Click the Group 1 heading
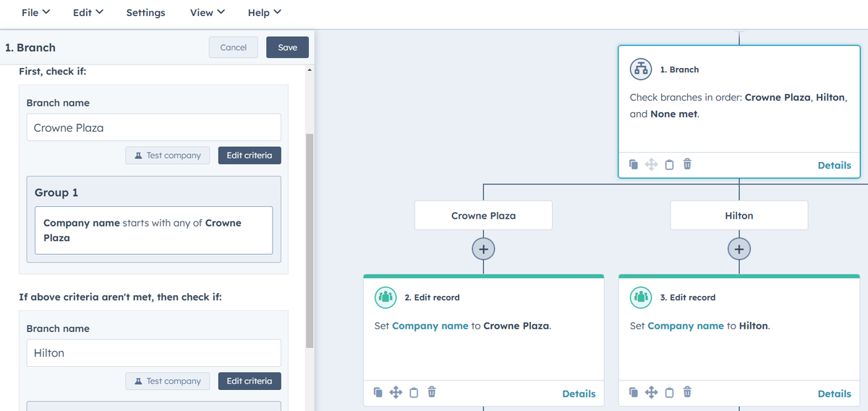 pyautogui.click(x=56, y=192)
